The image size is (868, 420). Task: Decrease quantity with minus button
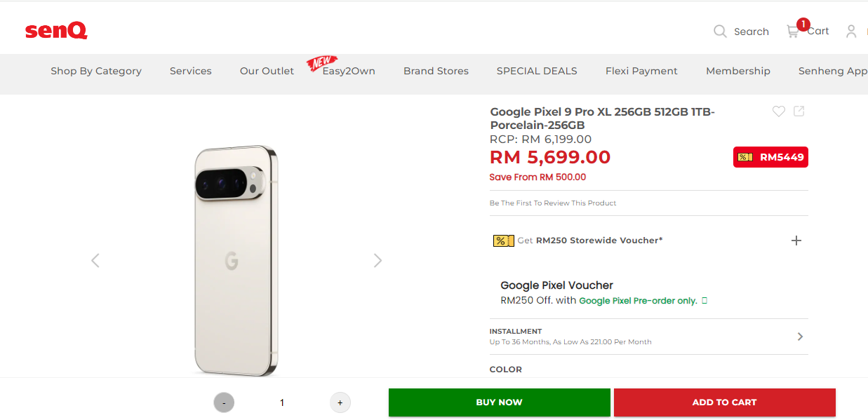[224, 402]
